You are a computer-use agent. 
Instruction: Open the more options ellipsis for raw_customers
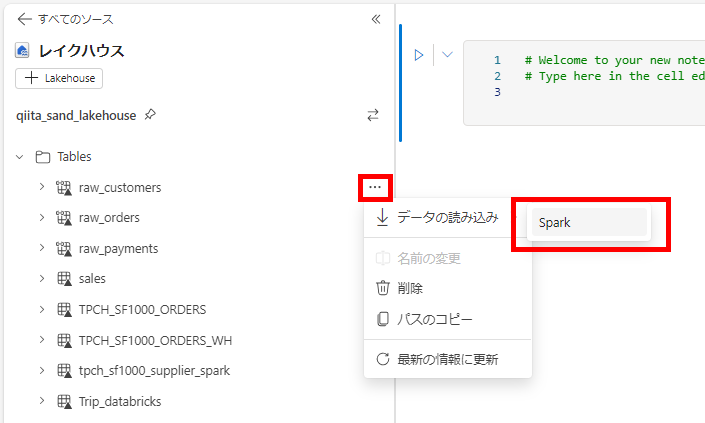coord(375,187)
